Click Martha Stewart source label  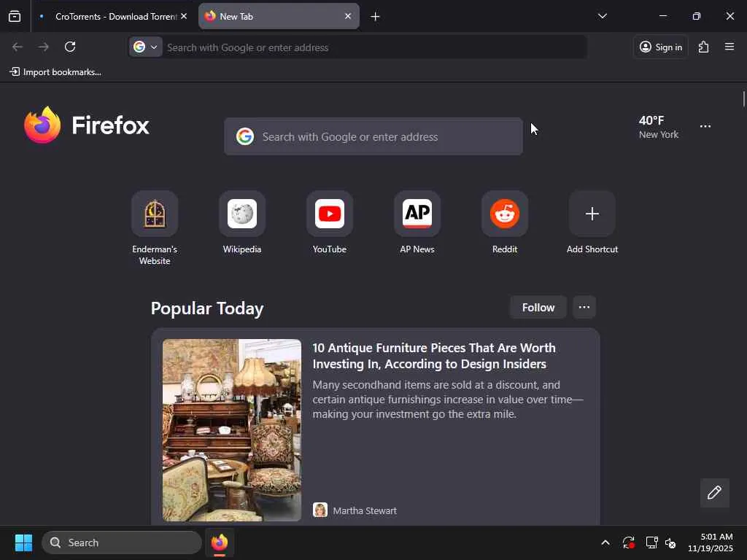pyautogui.click(x=365, y=510)
